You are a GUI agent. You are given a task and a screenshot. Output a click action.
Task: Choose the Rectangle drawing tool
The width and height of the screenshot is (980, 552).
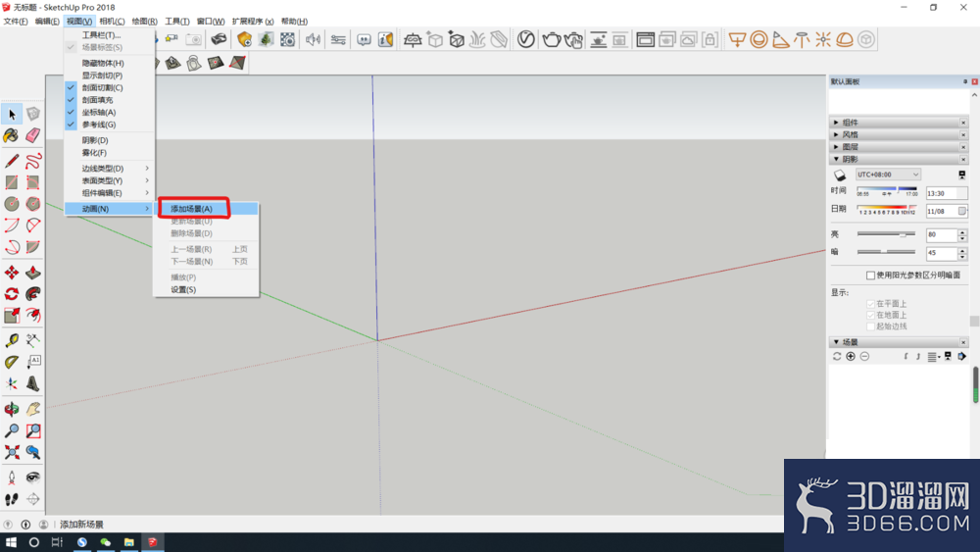pos(11,182)
